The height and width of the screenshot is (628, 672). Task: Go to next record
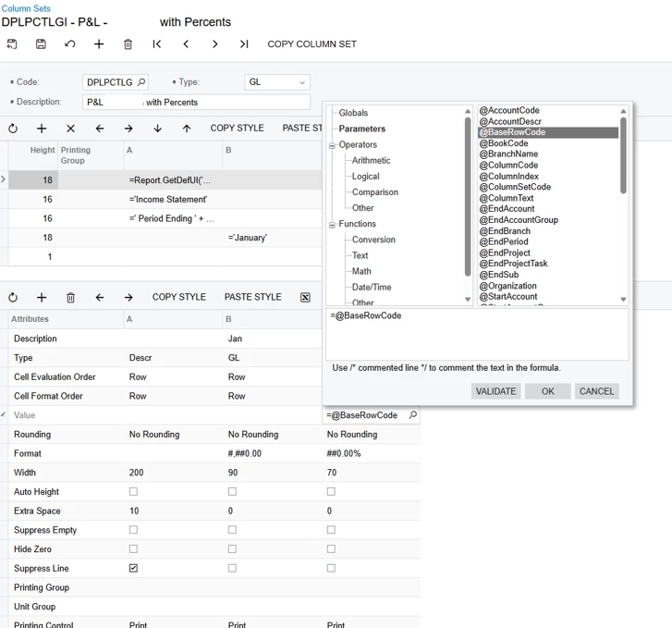point(214,43)
